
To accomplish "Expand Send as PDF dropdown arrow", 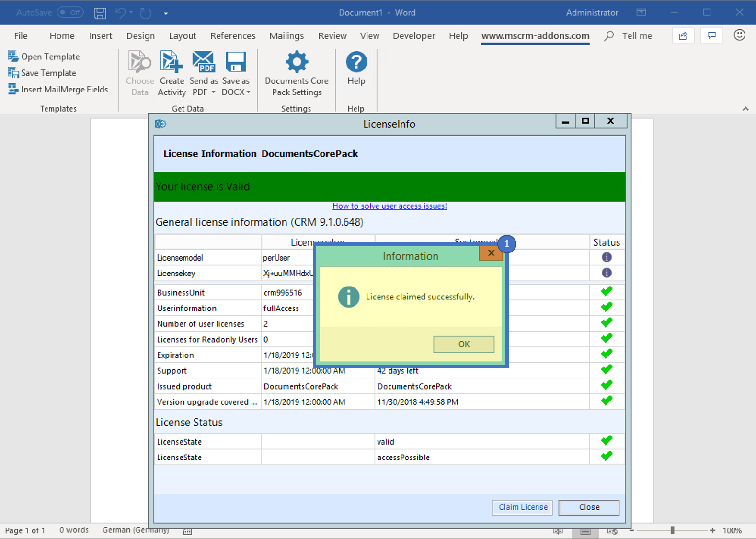I will [x=213, y=92].
